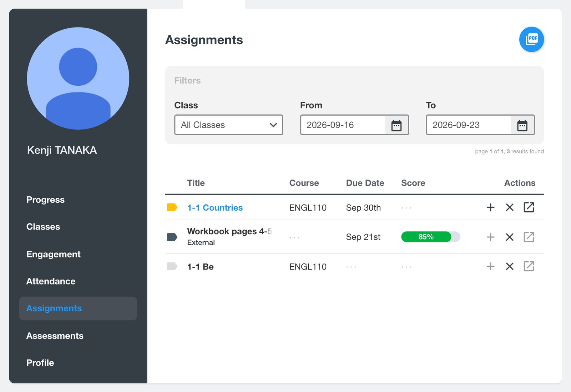Click the Due Date column header
The image size is (571, 392).
pyautogui.click(x=365, y=183)
